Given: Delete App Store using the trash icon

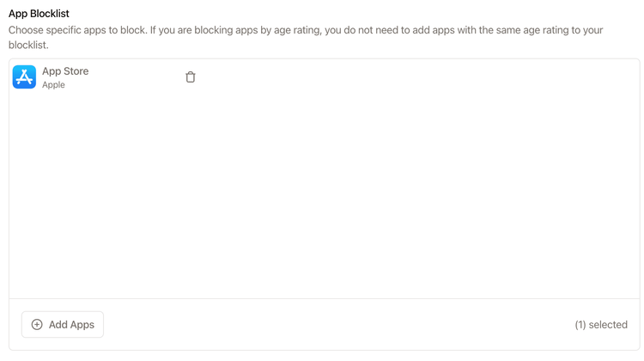Looking at the screenshot, I should point(190,76).
